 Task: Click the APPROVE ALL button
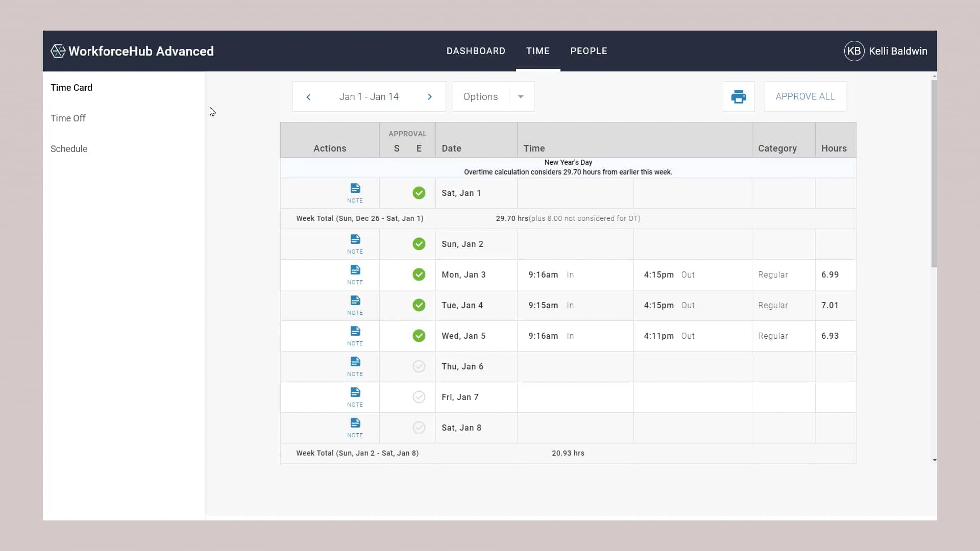pos(805,96)
